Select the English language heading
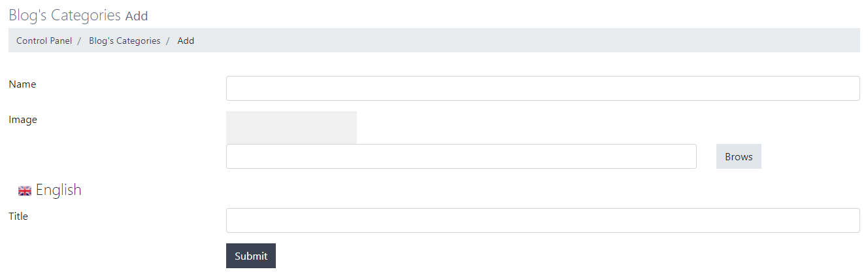 (x=58, y=190)
